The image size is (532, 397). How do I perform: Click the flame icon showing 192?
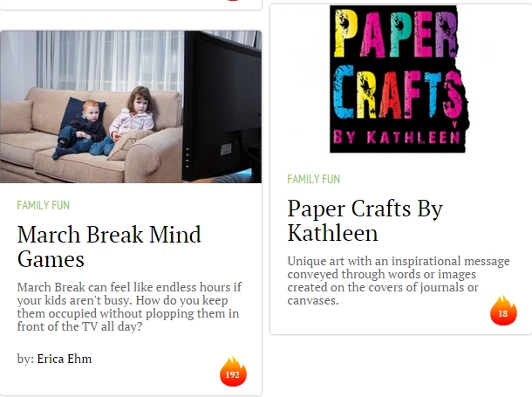point(233,372)
